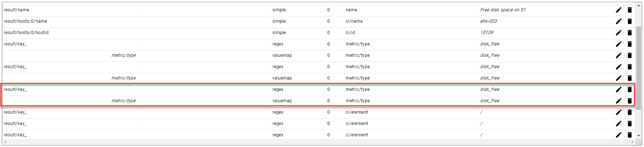644x147 pixels.
Task: Select the '10109' value cell
Action: 487,33
